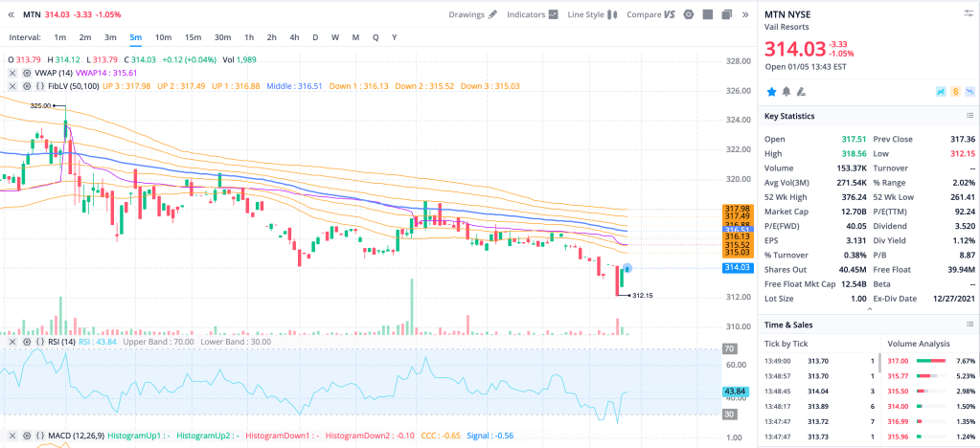Viewport: 980px width, 448px height.
Task: Click the 314.03 current price label on axis
Action: [x=736, y=268]
